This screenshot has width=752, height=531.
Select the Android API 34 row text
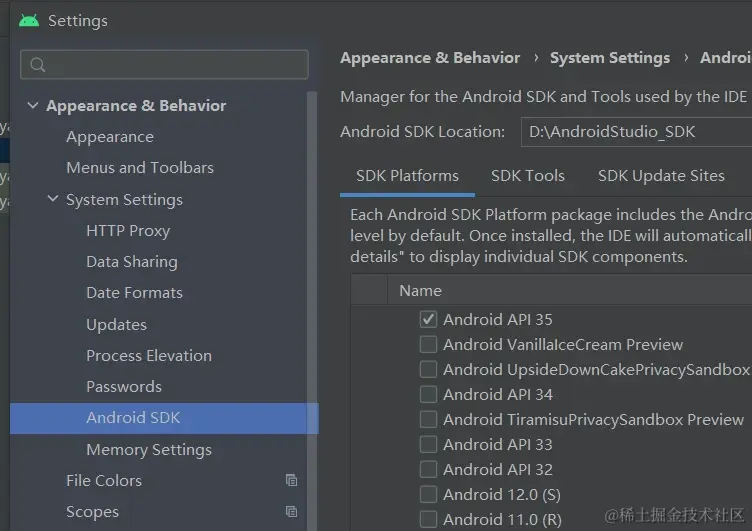(498, 394)
